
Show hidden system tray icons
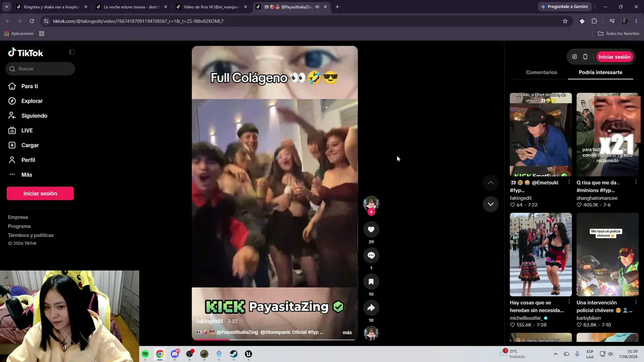pyautogui.click(x=555, y=354)
